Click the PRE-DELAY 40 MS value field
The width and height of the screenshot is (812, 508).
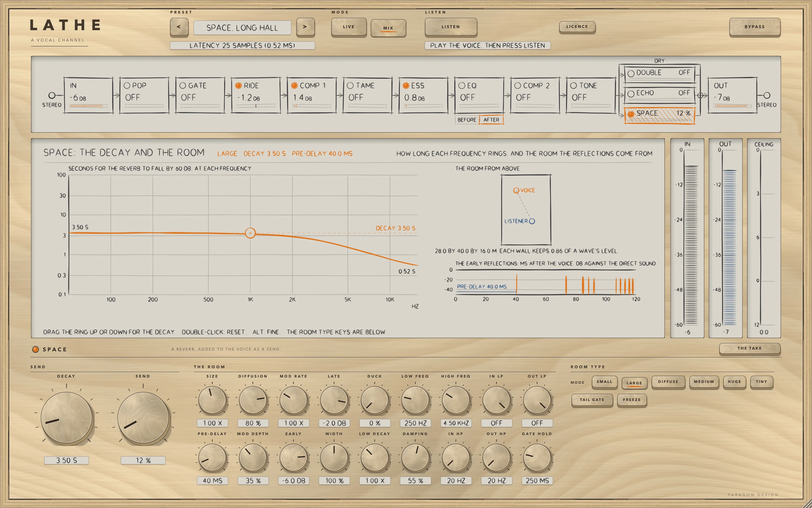coord(212,481)
